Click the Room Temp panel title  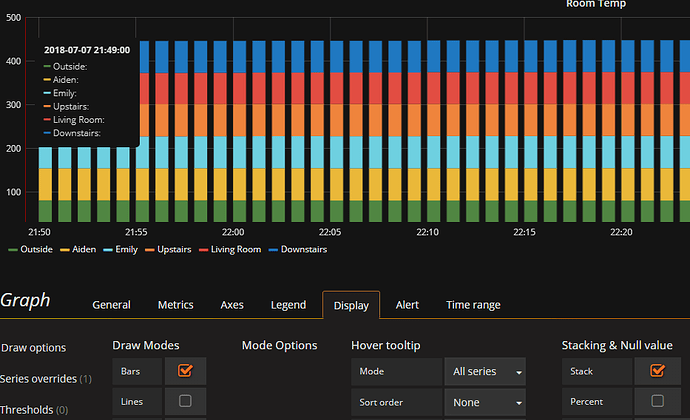(596, 4)
